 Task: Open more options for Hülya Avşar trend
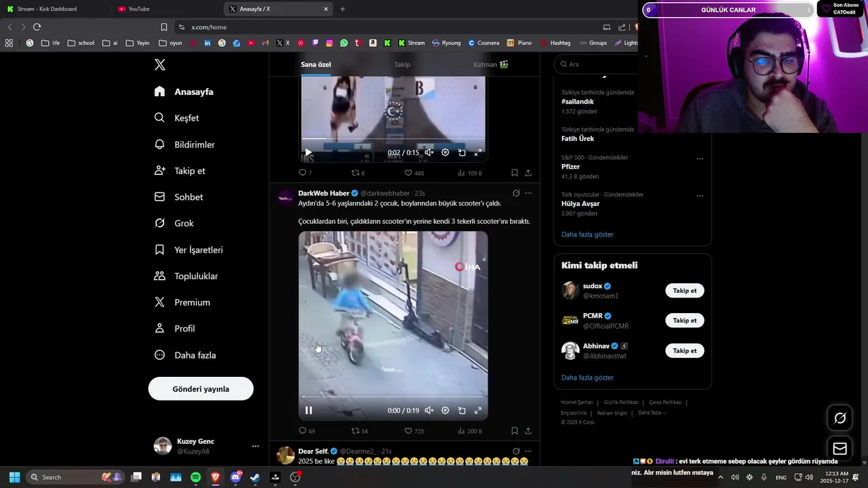click(700, 197)
